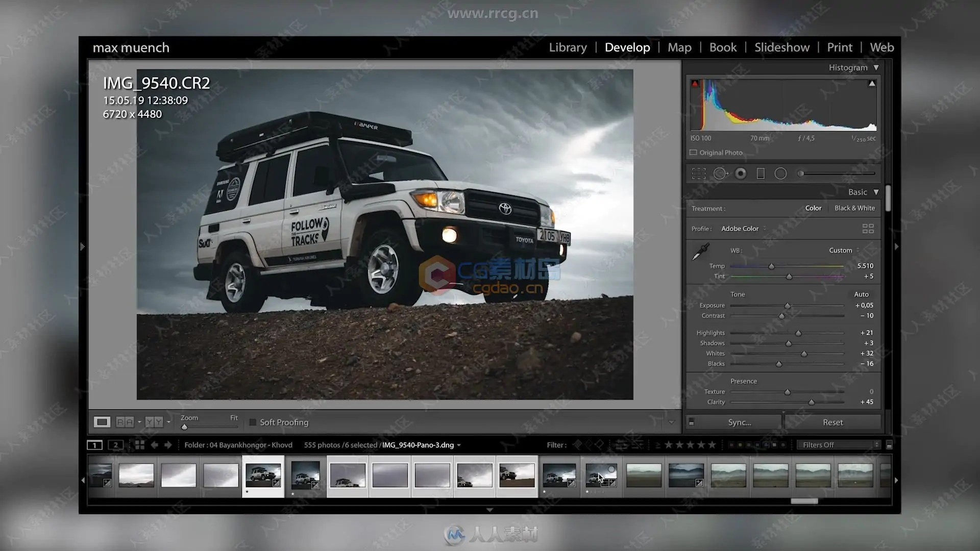Switch to Loupe view mode
Screen dimensions: 980x551
pos(102,422)
